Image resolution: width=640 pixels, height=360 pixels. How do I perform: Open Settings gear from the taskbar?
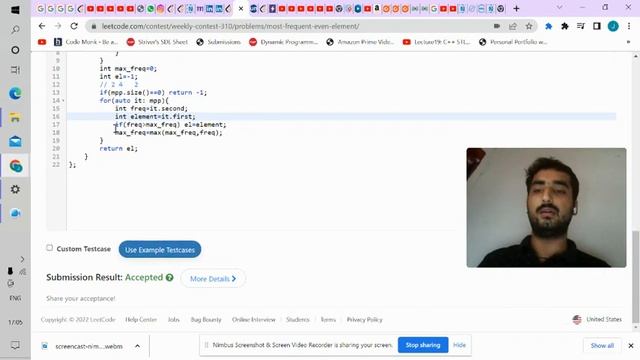tap(15, 189)
